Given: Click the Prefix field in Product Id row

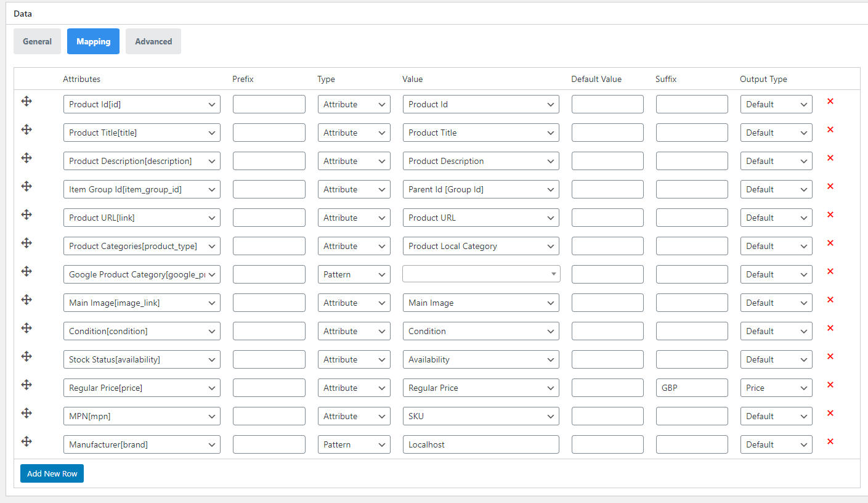Looking at the screenshot, I should point(269,104).
